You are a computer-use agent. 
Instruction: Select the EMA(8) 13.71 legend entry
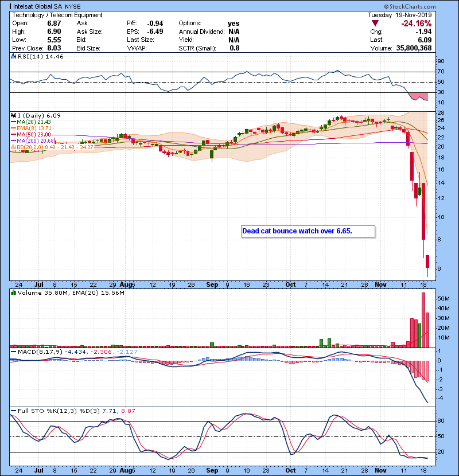coord(31,128)
